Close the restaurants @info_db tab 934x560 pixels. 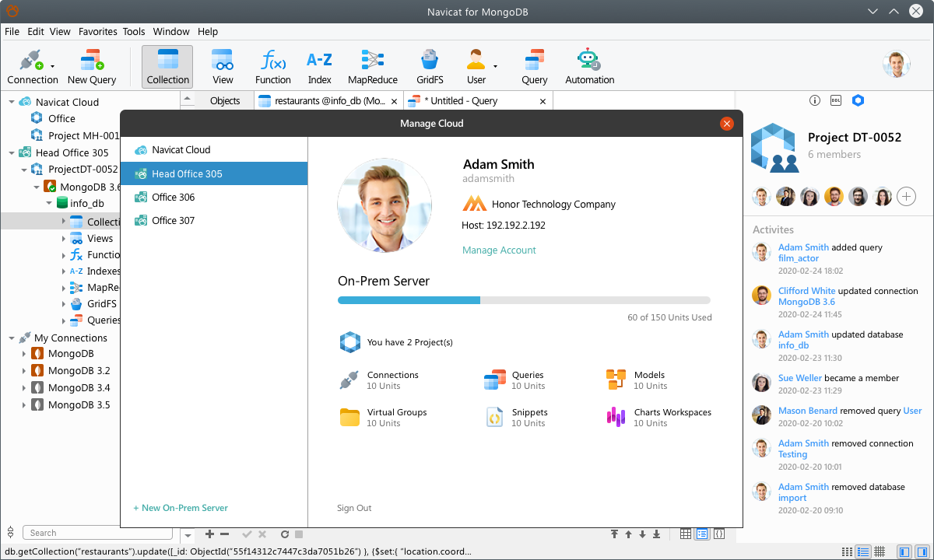pos(394,101)
